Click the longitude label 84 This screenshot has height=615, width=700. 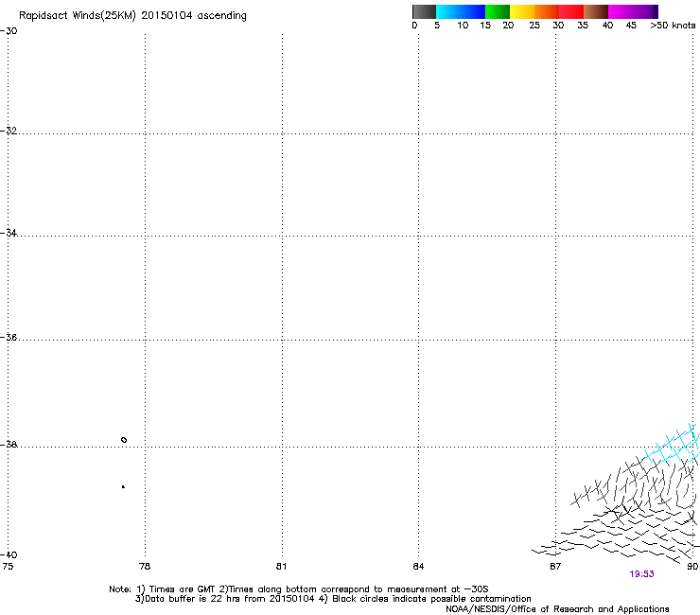click(418, 567)
